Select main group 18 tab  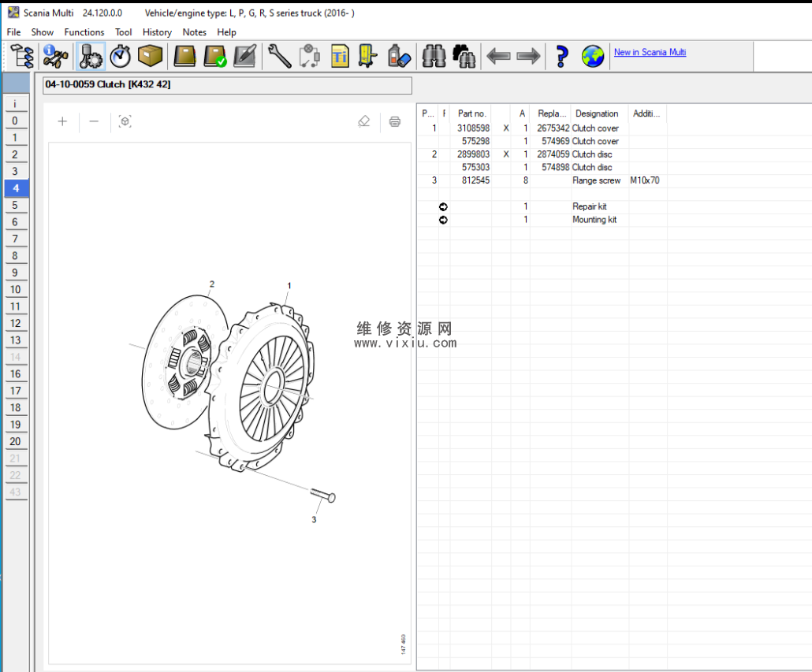point(16,407)
